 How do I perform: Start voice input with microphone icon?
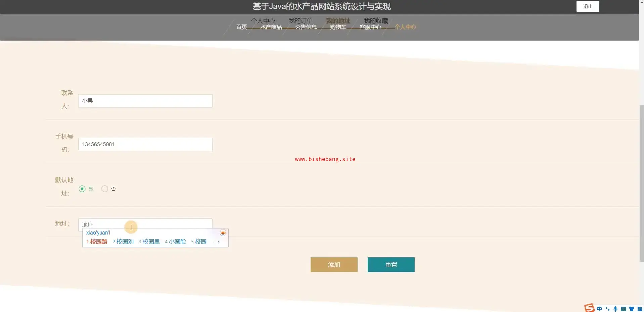coord(615,309)
